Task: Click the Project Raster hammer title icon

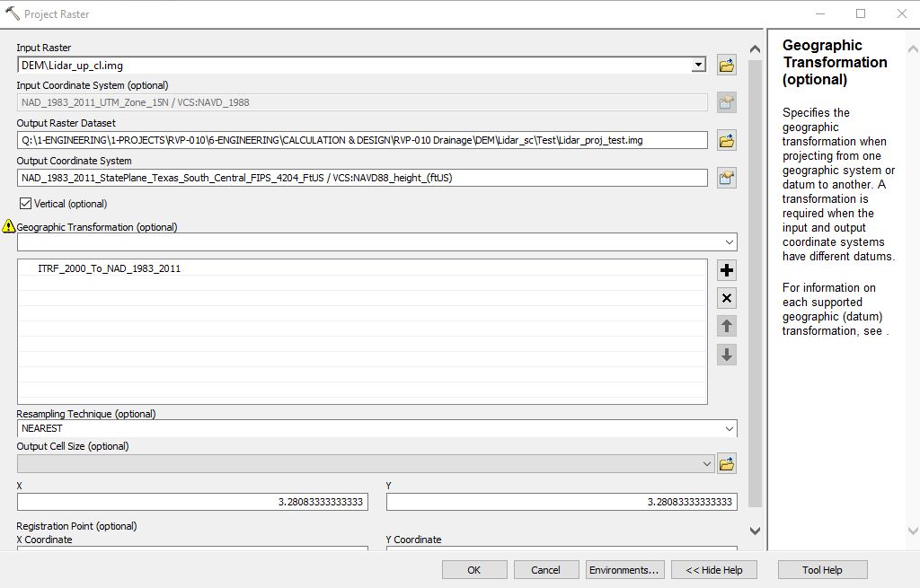Action: 13,13
